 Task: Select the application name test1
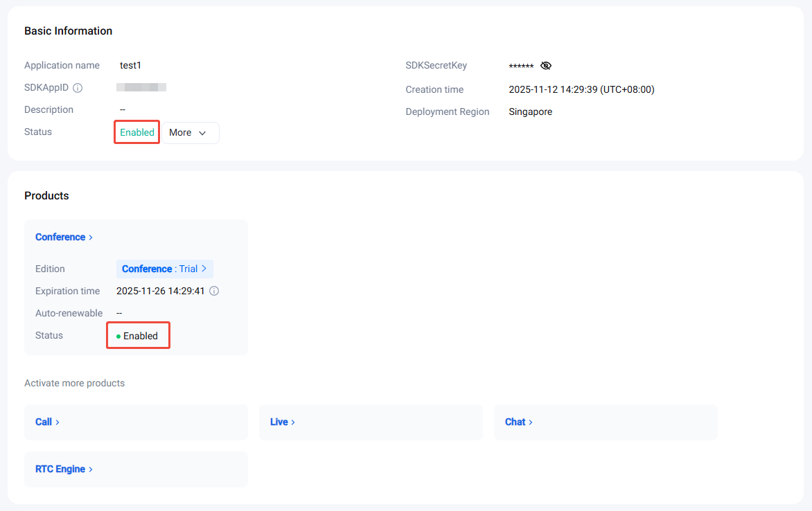pyautogui.click(x=130, y=65)
